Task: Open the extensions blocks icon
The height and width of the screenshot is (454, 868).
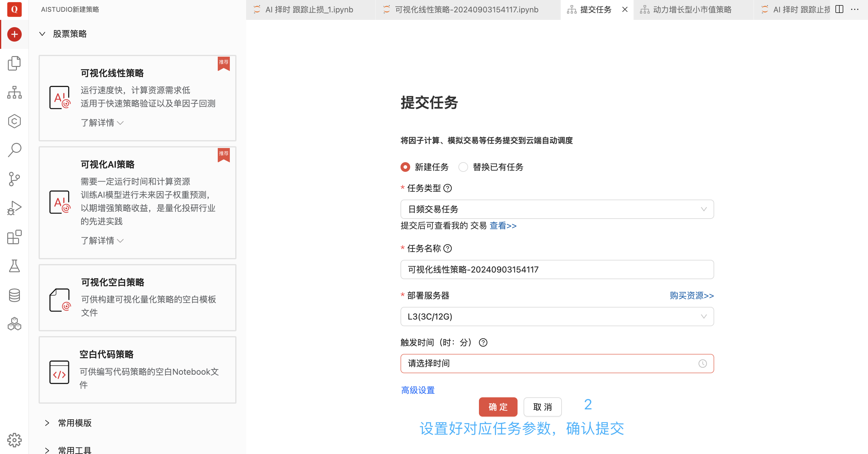Action: pyautogui.click(x=14, y=237)
